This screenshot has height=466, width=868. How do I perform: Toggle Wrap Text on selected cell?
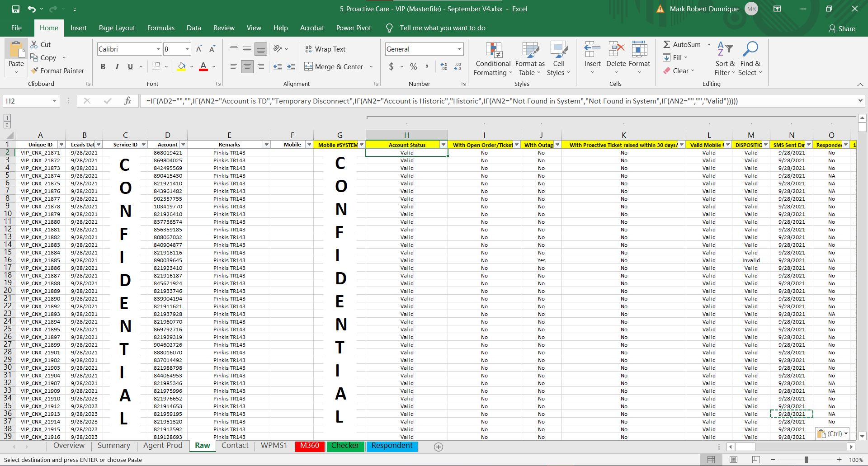point(325,49)
